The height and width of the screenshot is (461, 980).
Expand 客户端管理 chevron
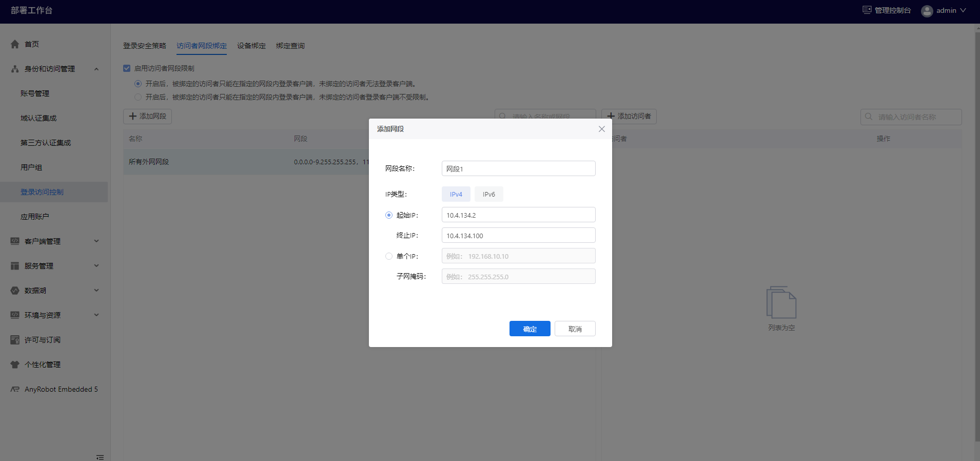[x=96, y=241]
